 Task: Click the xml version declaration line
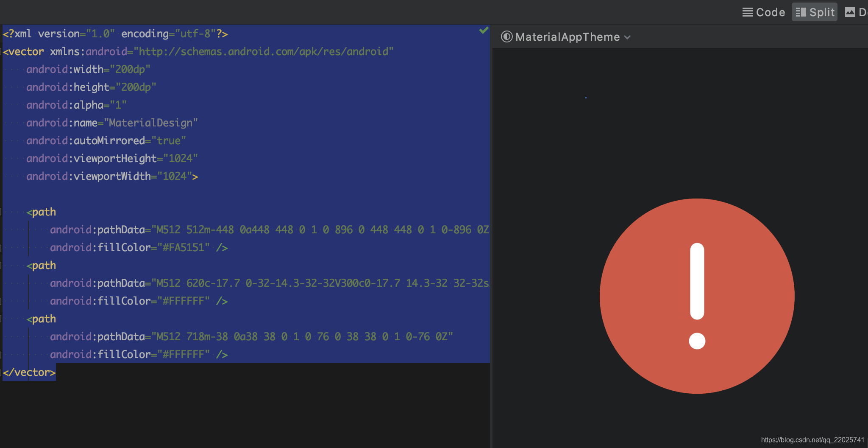tap(115, 34)
